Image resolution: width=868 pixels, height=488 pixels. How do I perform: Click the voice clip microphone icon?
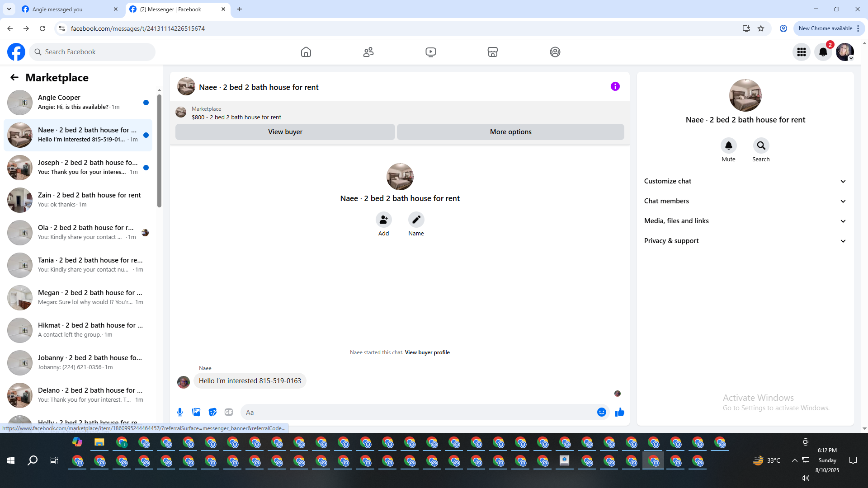(x=180, y=412)
